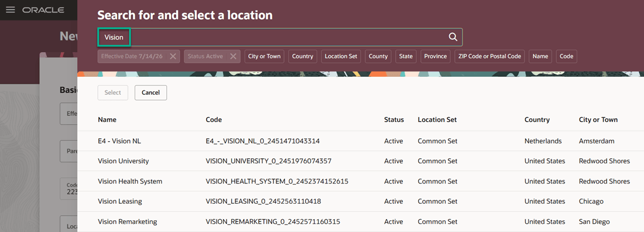Add the State filter chip
The image size is (644, 232).
pyautogui.click(x=406, y=56)
